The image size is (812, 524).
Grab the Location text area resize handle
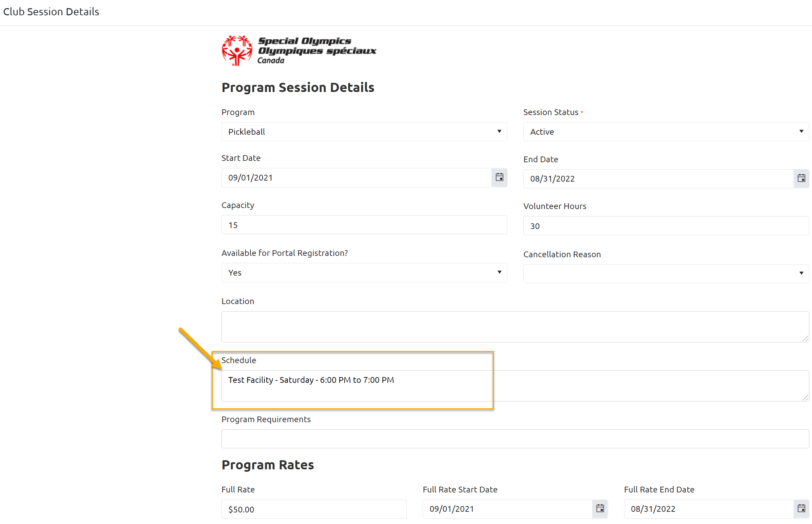point(805,339)
